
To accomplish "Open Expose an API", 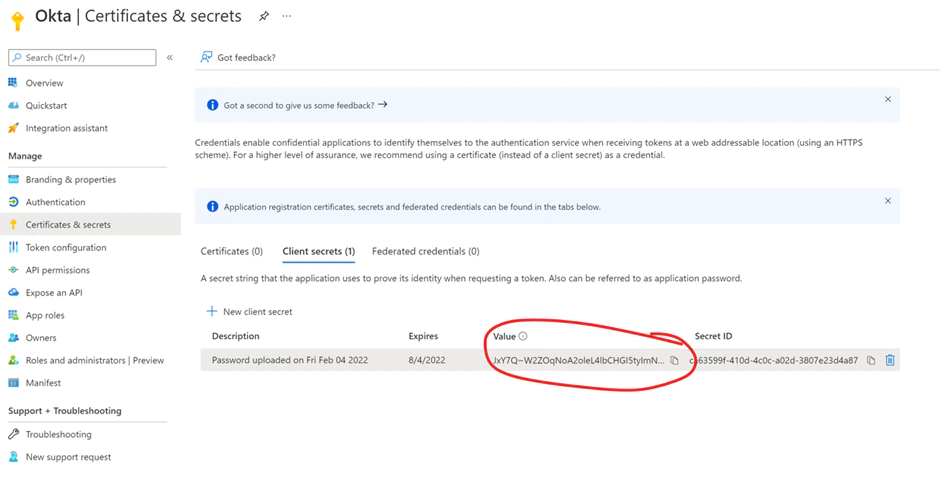I will coord(54,293).
